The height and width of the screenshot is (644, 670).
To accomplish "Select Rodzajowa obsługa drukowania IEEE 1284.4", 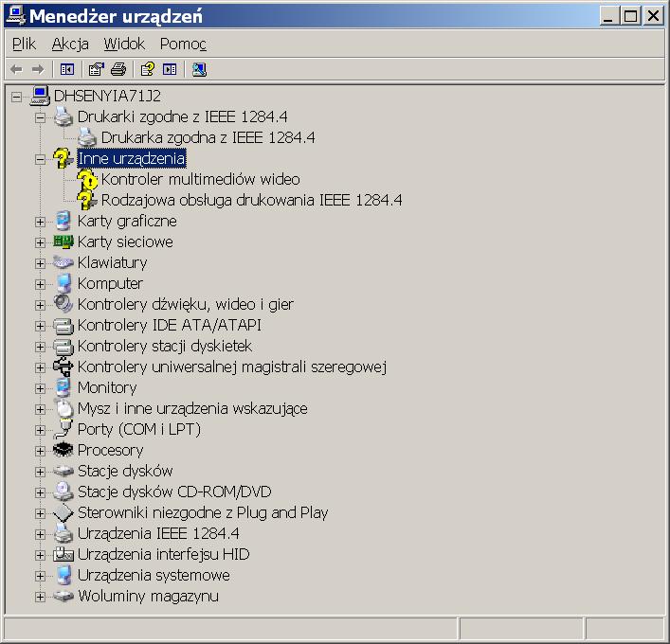I will point(252,200).
